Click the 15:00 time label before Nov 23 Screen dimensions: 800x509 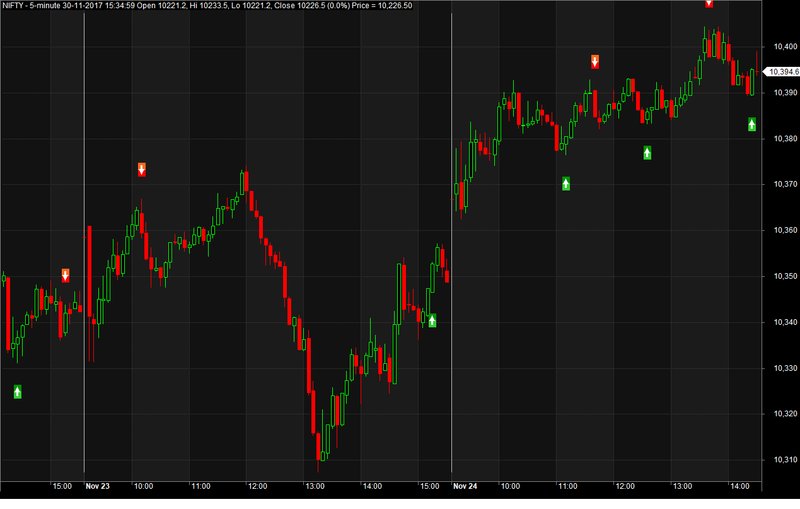pos(62,487)
